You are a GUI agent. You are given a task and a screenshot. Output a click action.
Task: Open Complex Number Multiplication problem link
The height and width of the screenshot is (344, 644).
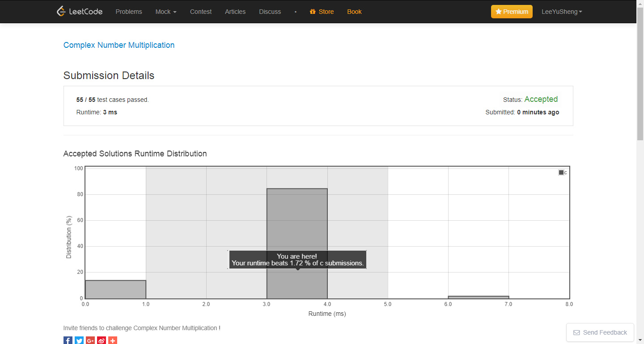[x=119, y=45]
